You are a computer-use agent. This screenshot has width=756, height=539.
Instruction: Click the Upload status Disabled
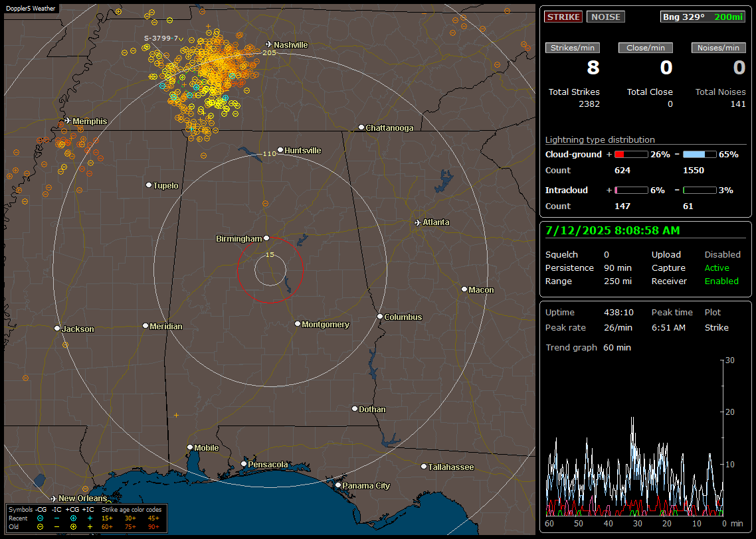click(x=722, y=255)
